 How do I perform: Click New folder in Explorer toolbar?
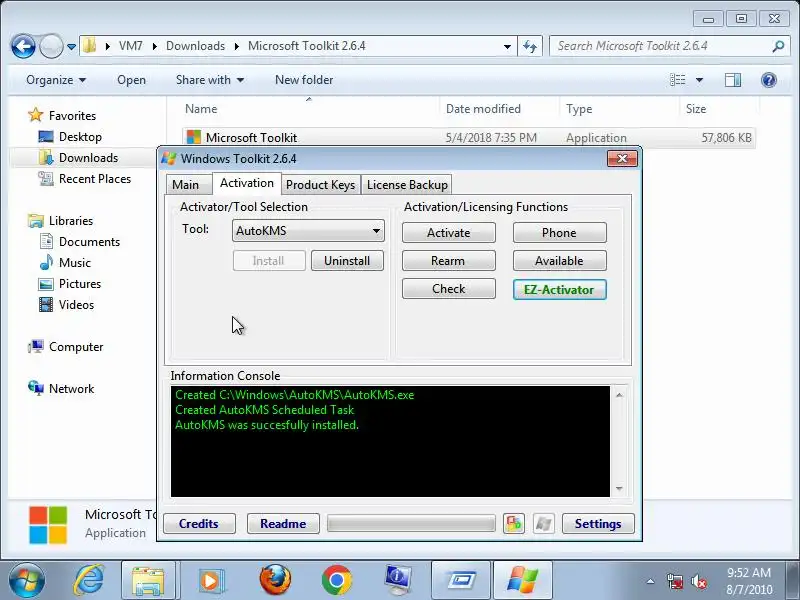[x=304, y=80]
